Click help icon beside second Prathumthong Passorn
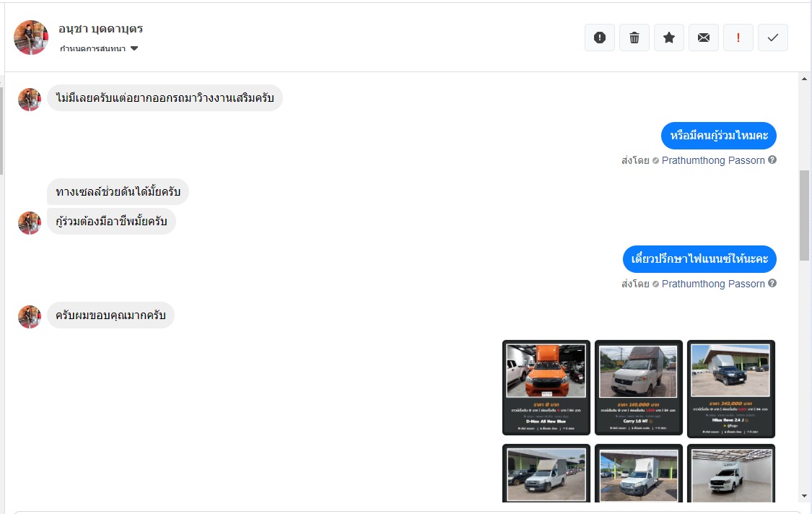 click(772, 283)
